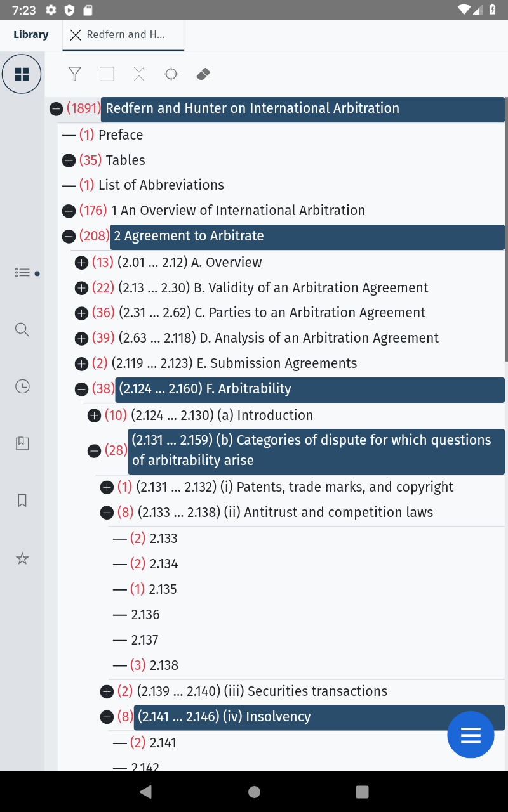Screen dimensions: 508x812
Task: Click the collapse X arrows icon
Action: pyautogui.click(x=139, y=74)
